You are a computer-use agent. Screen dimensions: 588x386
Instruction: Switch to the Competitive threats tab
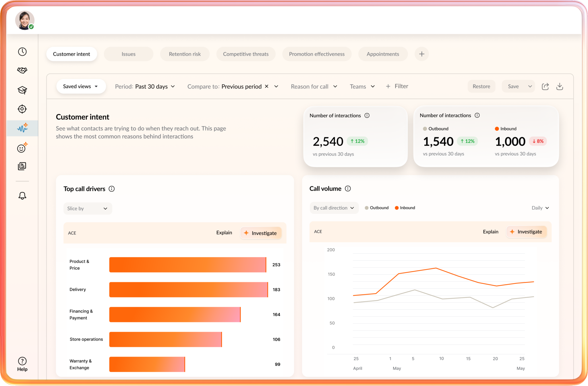[246, 54]
